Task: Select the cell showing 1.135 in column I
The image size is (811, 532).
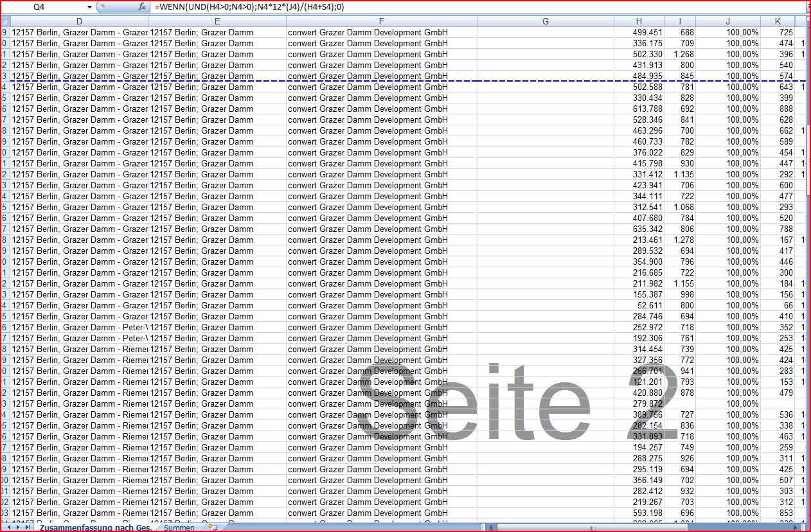Action: tap(680, 174)
